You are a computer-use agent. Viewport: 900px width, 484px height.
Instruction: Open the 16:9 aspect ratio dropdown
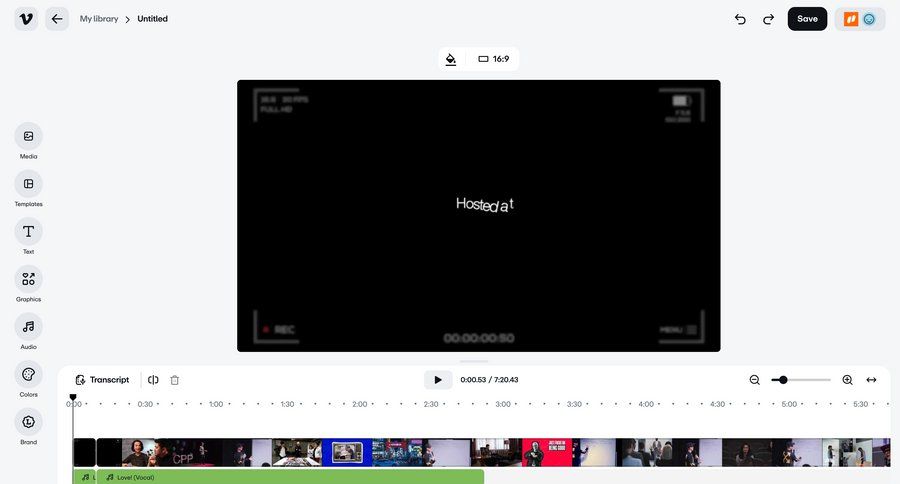pyautogui.click(x=494, y=59)
